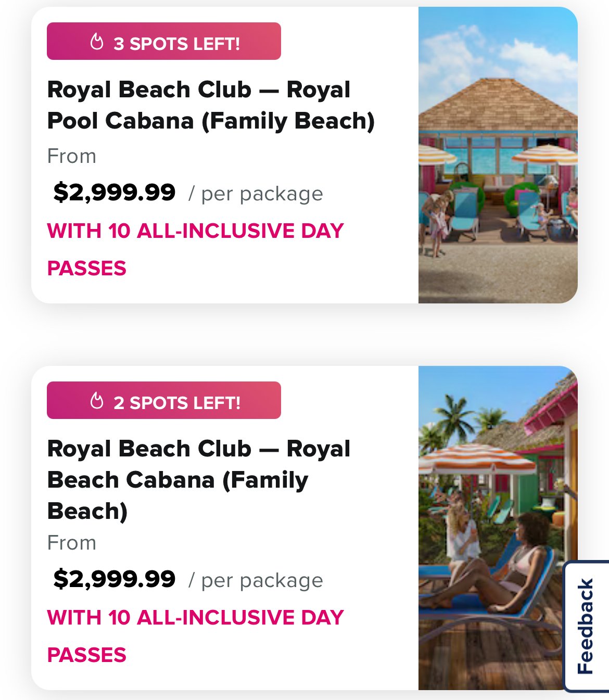Screen dimensions: 609x700
Task: Click 'per package' label on Pool Cabana card
Action: point(256,194)
